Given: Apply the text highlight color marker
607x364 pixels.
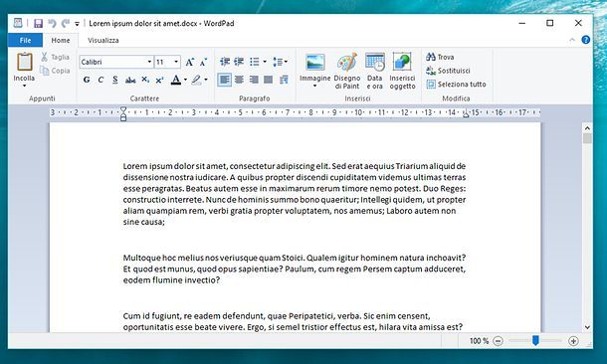Looking at the screenshot, I should tap(196, 80).
